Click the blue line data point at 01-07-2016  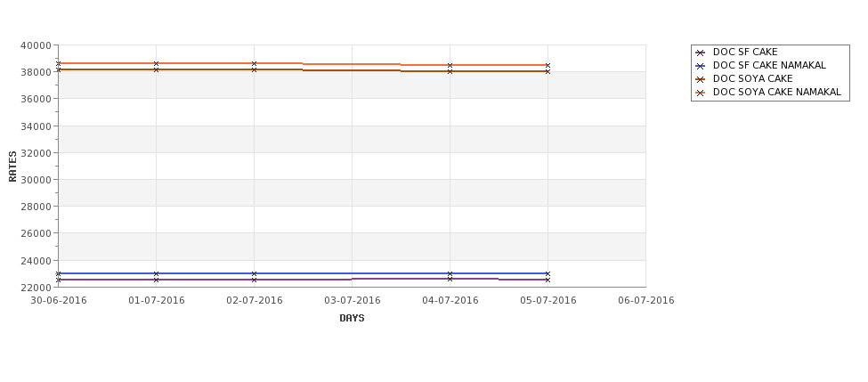point(156,273)
